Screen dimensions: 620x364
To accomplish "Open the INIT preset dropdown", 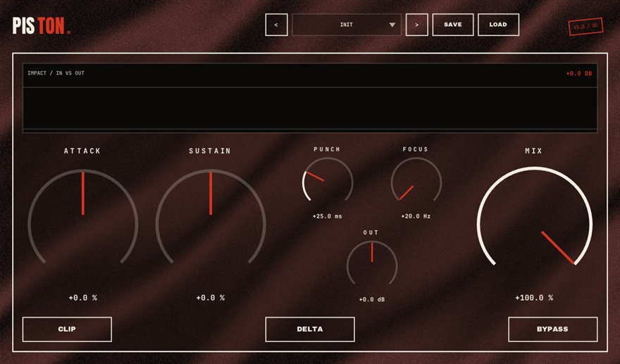I will pos(347,25).
